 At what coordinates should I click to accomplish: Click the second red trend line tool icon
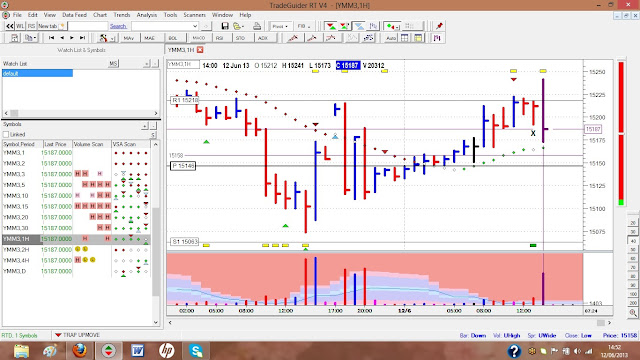point(312,38)
